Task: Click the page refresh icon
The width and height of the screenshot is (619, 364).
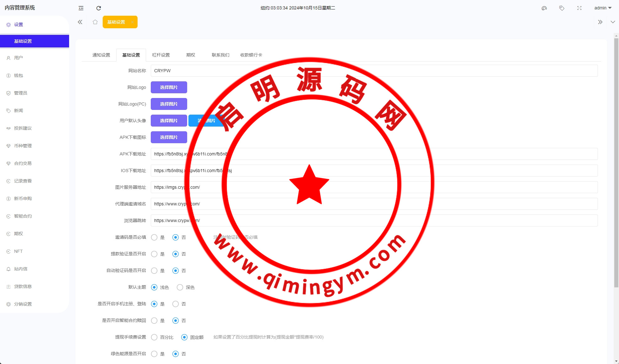Action: [x=99, y=8]
